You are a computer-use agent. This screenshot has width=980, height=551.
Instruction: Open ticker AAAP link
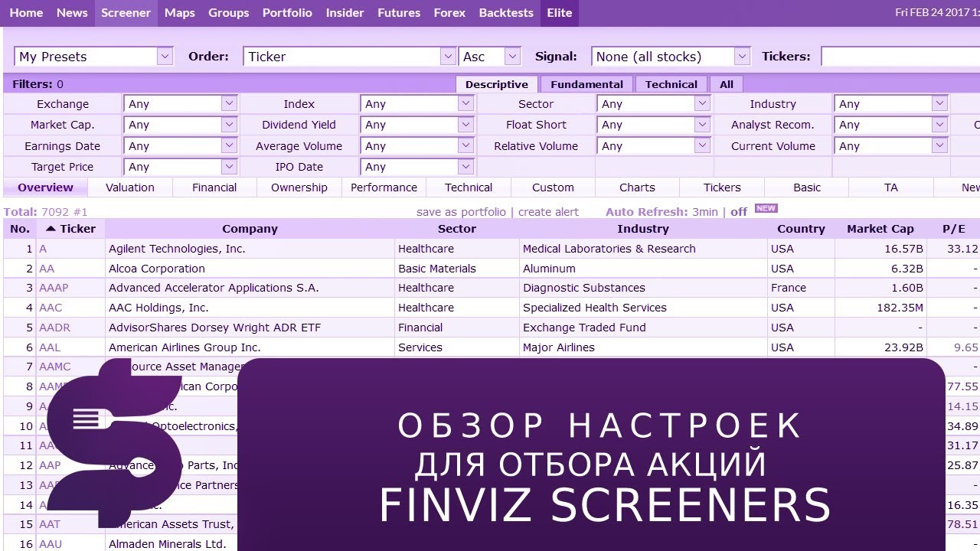[x=54, y=288]
